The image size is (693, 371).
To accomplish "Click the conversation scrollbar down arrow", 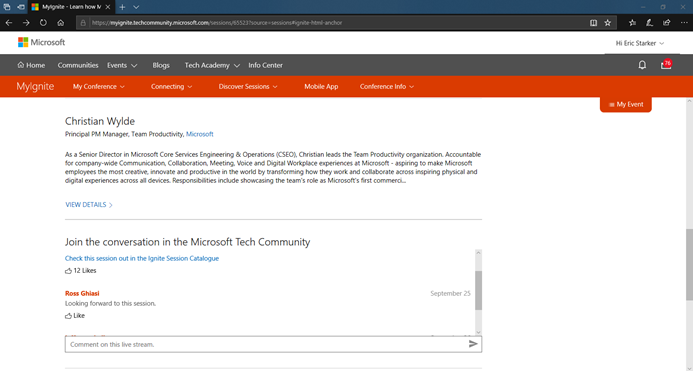I will 478,332.
